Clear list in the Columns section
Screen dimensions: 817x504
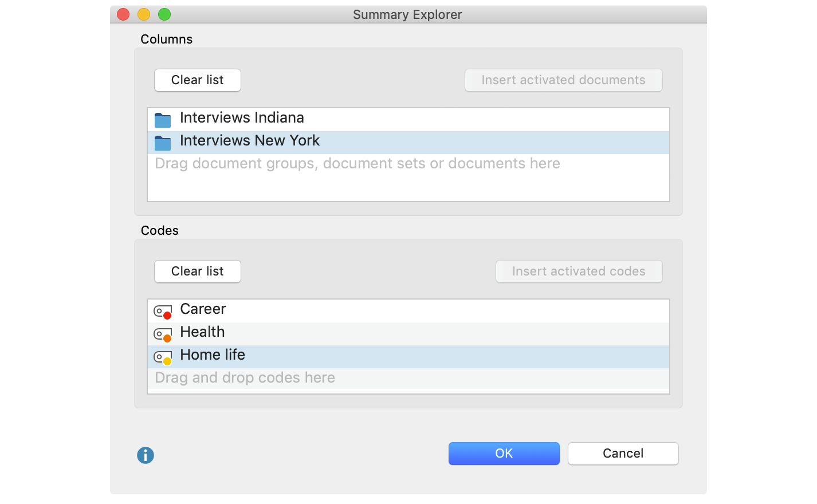[198, 80]
